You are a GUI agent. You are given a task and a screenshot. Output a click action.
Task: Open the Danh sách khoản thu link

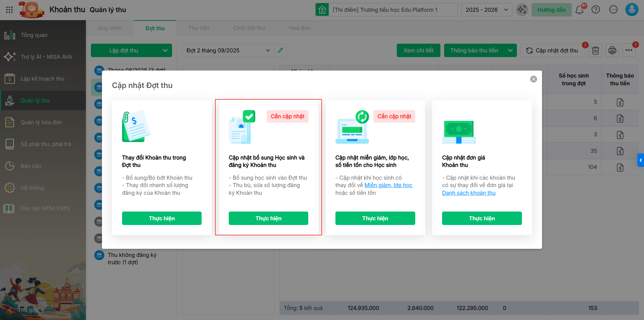(x=469, y=193)
